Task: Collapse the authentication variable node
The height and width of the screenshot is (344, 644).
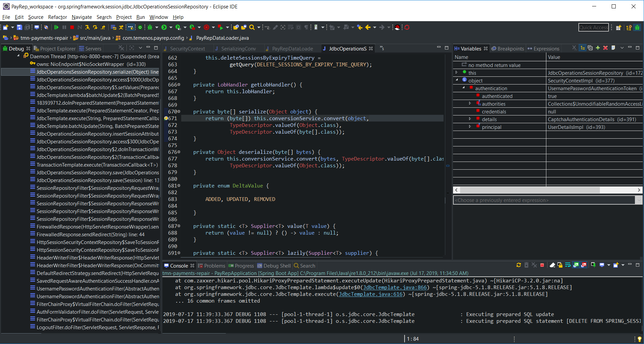Action: [x=463, y=88]
